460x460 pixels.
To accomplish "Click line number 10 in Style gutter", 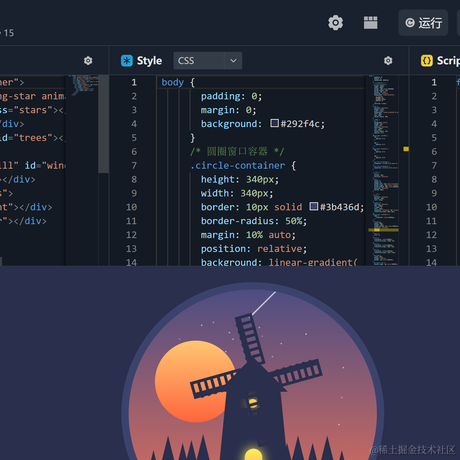I will [x=131, y=207].
